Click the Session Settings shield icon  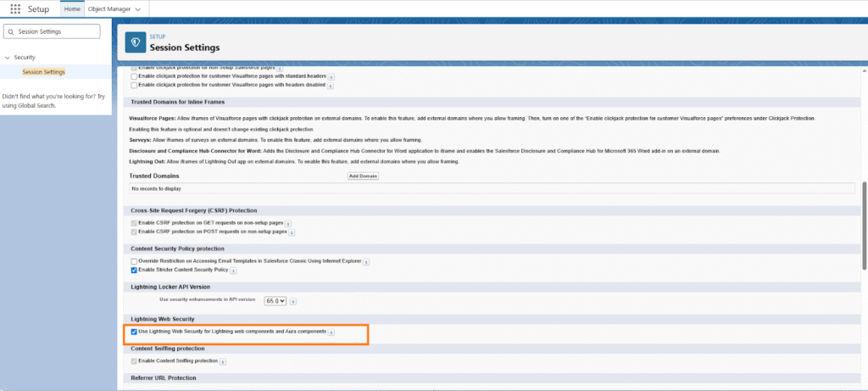click(x=136, y=42)
